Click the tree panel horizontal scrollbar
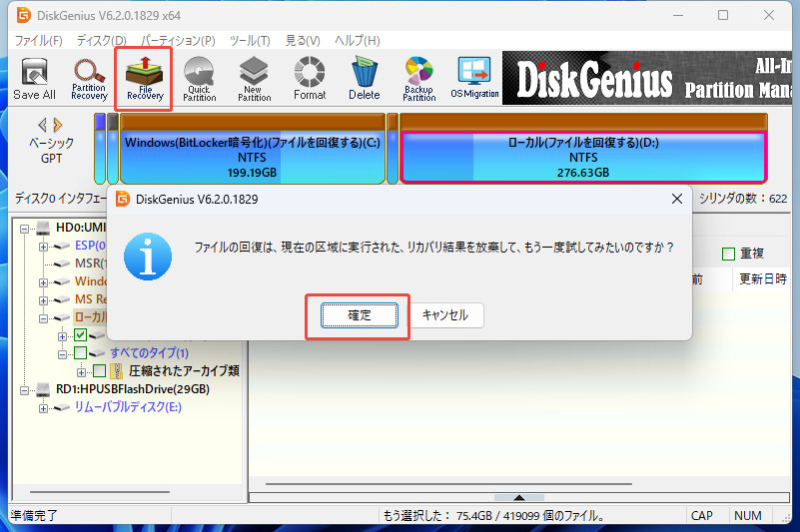 click(100, 492)
